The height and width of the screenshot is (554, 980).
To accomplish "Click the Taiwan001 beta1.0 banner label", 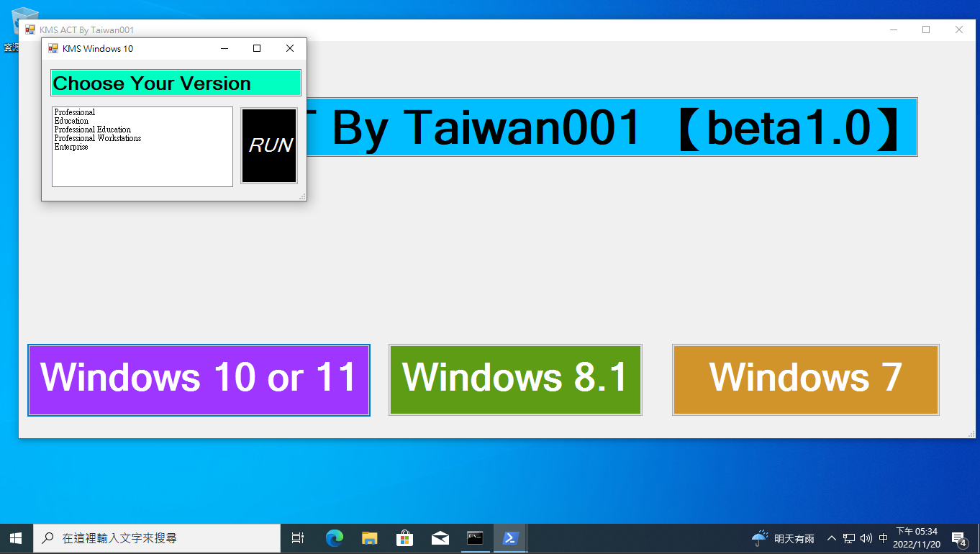I will (612, 127).
